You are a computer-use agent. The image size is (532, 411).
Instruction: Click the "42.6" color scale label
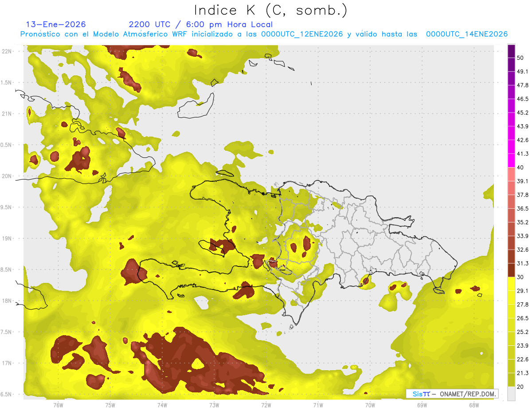(523, 140)
